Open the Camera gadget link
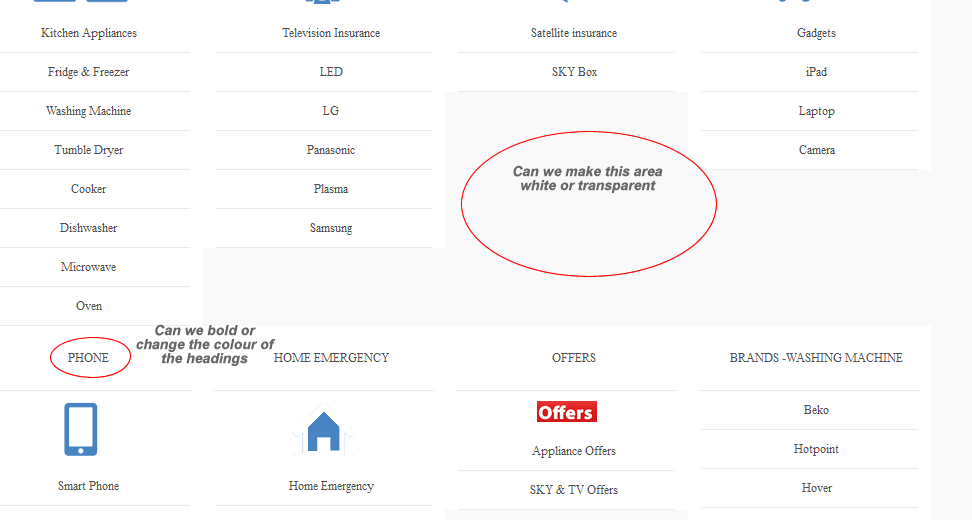Image resolution: width=972 pixels, height=520 pixels. [816, 150]
